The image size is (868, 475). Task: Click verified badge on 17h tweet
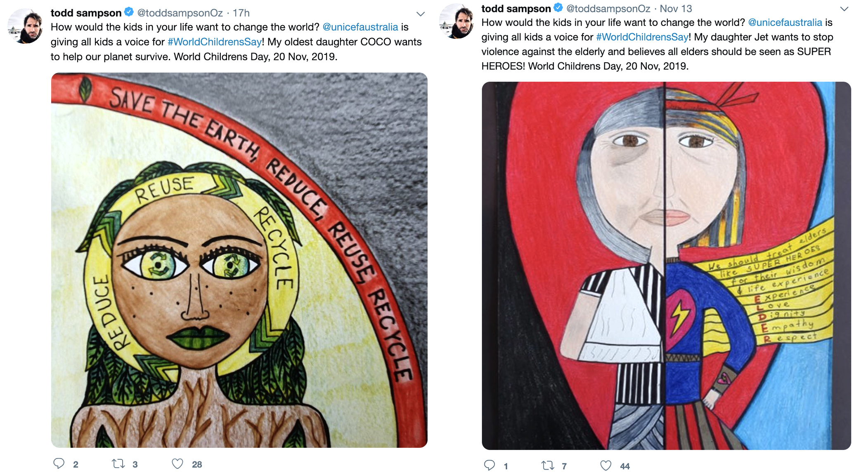point(129,12)
